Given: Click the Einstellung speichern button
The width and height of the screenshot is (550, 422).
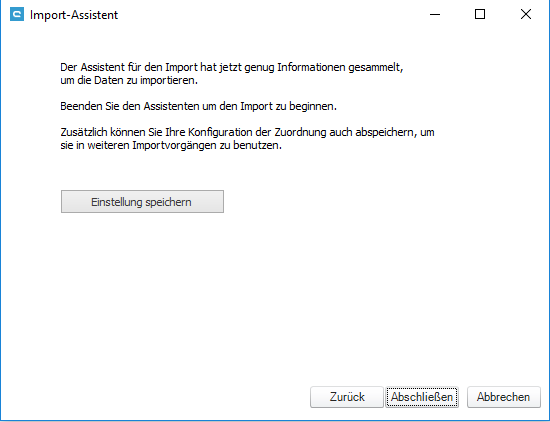Looking at the screenshot, I should pos(142,202).
